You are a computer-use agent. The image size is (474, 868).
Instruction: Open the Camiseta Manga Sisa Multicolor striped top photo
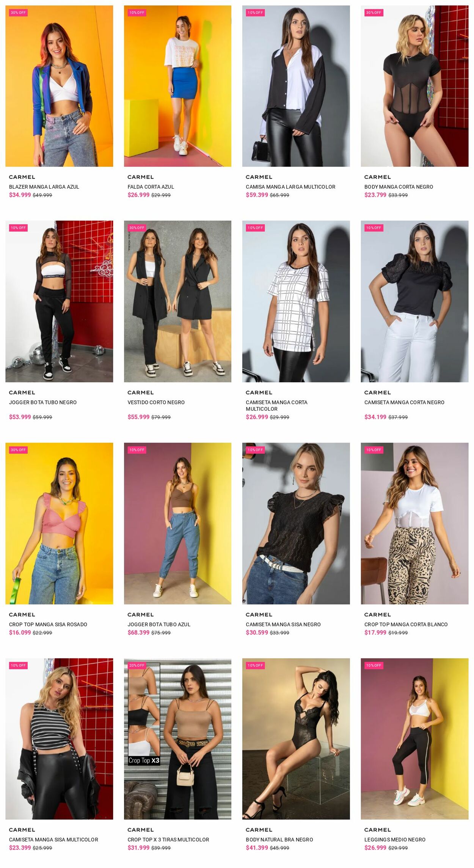pyautogui.click(x=59, y=739)
